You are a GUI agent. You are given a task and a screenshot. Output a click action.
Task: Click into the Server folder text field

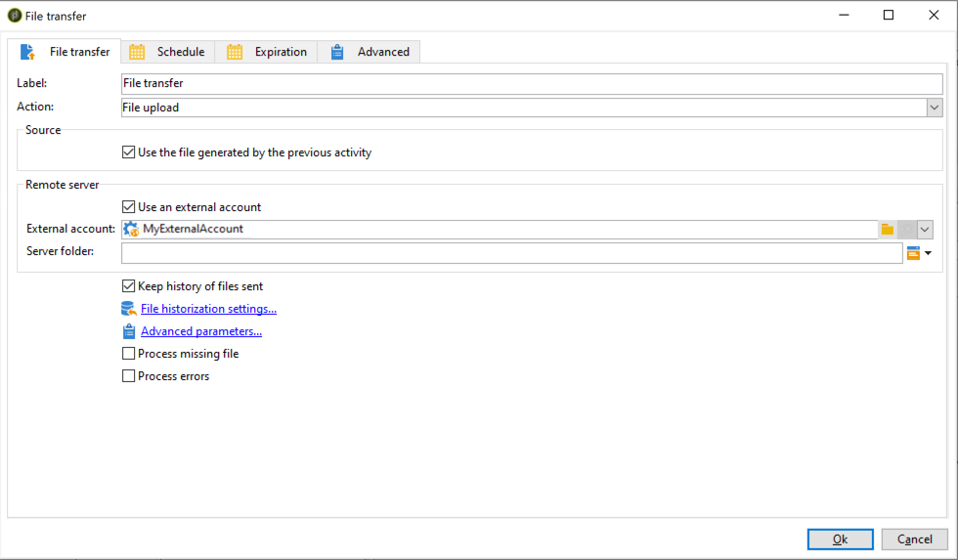[x=510, y=253]
